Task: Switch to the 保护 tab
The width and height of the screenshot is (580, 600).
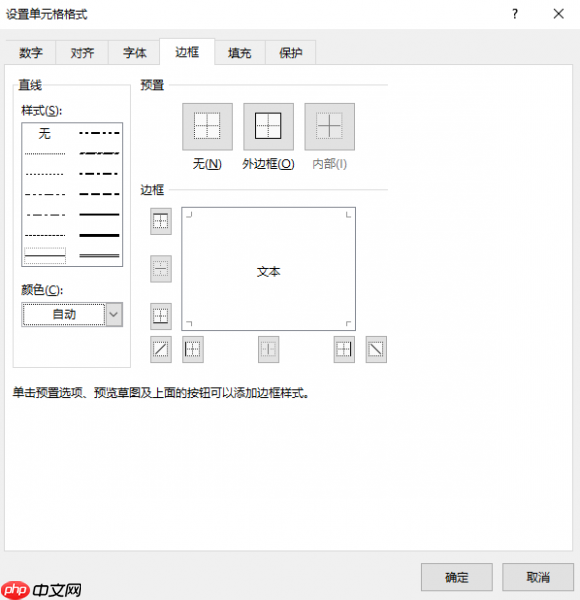Action: [x=290, y=52]
